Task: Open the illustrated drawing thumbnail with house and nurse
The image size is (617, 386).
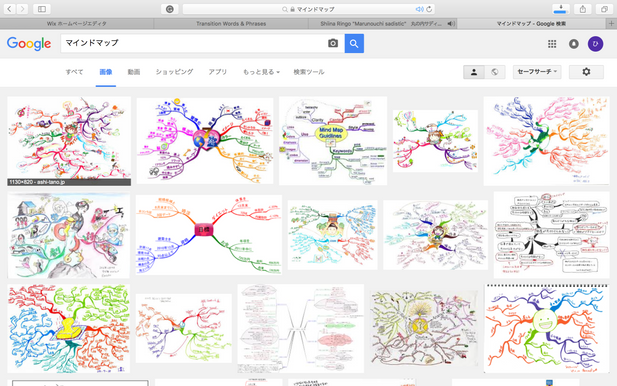Action: click(68, 235)
